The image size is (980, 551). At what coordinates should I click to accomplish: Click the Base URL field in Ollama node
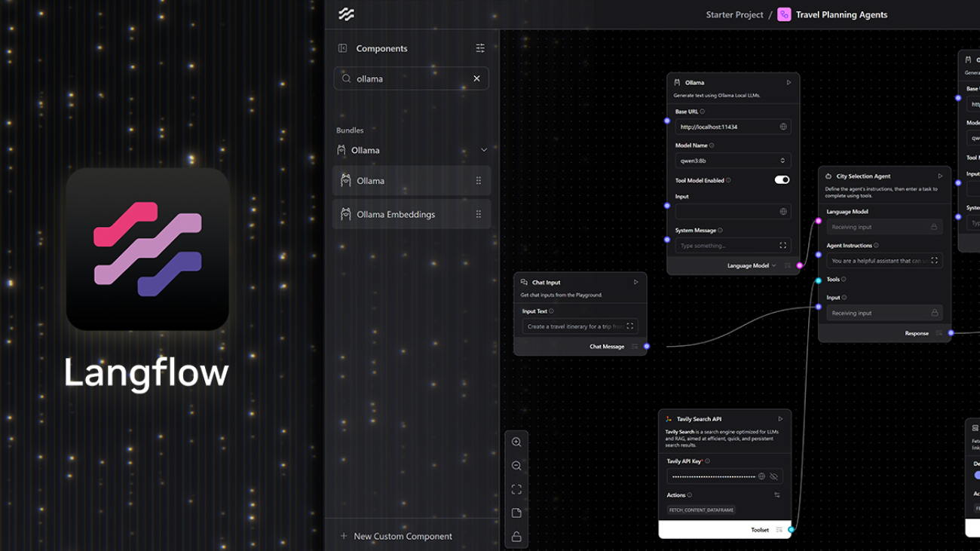(733, 127)
